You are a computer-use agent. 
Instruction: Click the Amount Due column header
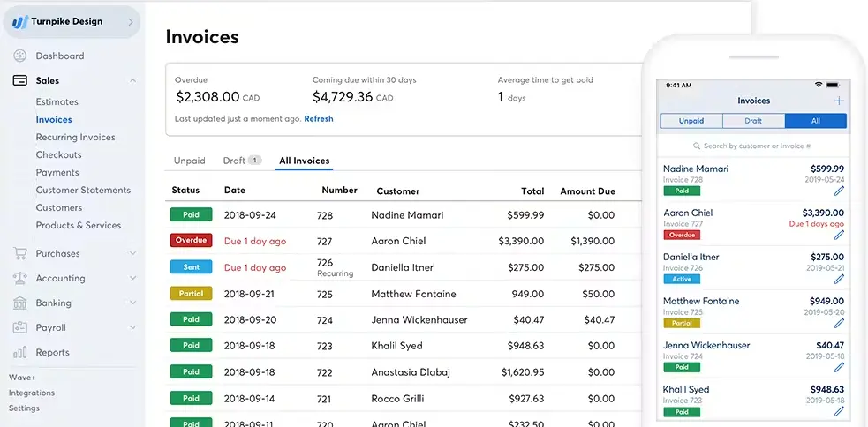587,191
